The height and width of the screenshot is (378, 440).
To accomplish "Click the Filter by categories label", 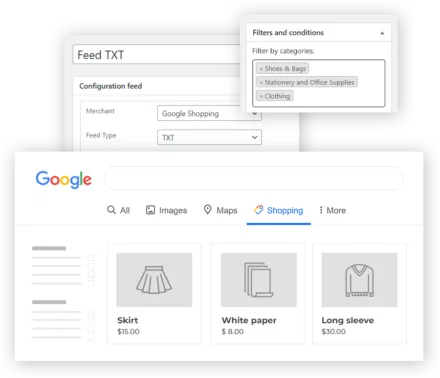I will (x=283, y=51).
